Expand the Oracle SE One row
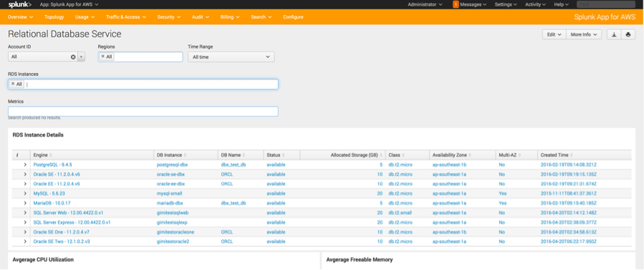Viewport: 644px width, 270px height. coord(25,232)
